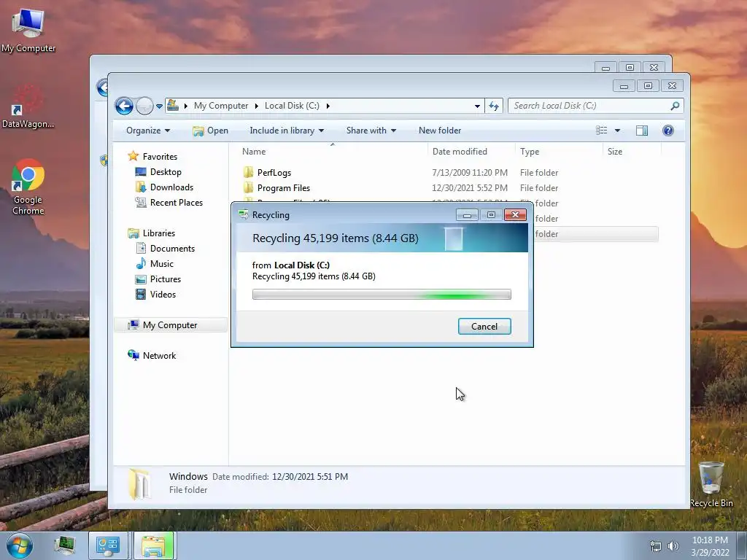Select Desktop under Favorites

coord(166,172)
